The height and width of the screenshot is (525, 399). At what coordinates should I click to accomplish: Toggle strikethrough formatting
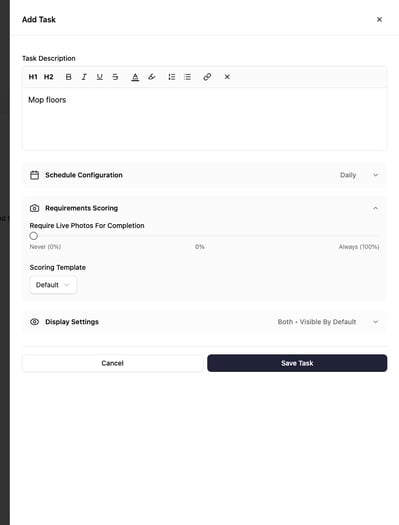(115, 77)
